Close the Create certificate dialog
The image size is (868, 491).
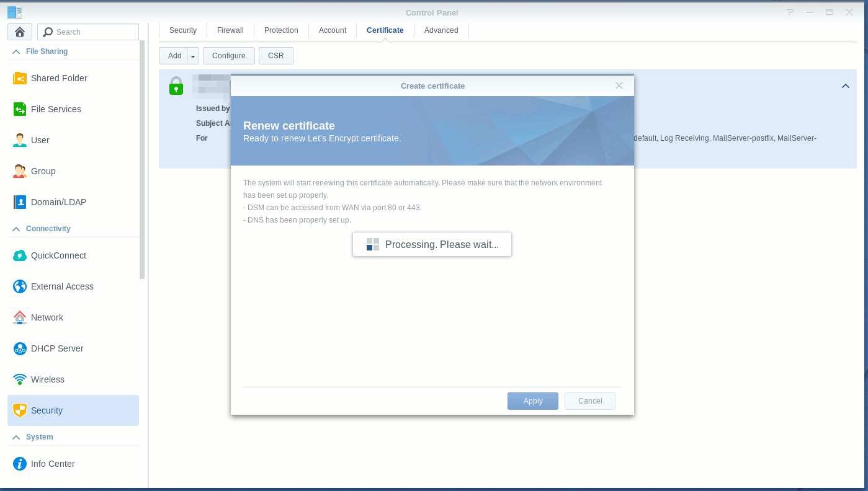point(619,86)
